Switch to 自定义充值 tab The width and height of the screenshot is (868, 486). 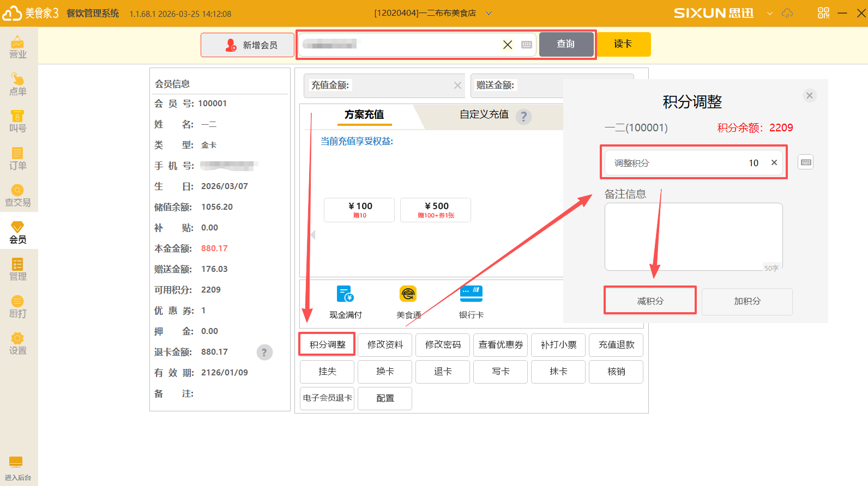pyautogui.click(x=484, y=114)
